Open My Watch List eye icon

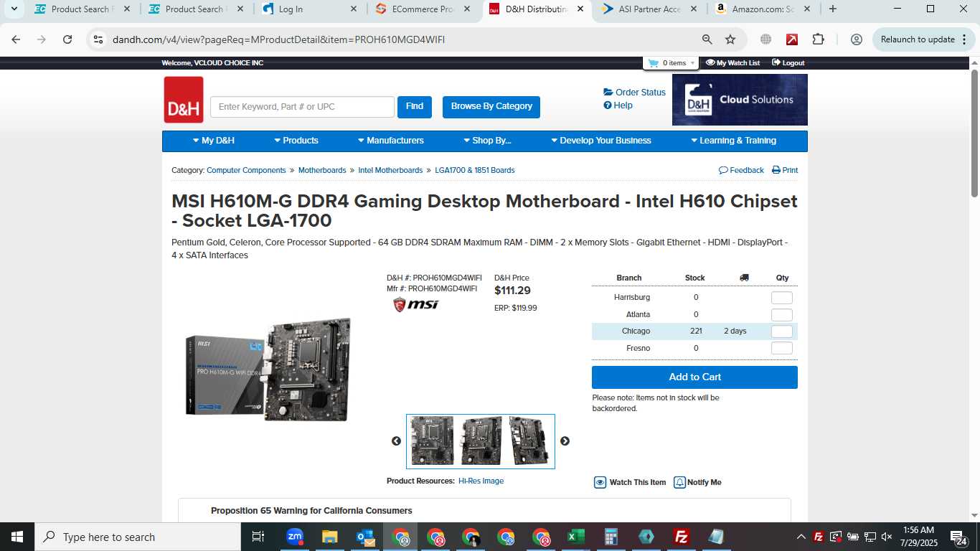click(710, 62)
